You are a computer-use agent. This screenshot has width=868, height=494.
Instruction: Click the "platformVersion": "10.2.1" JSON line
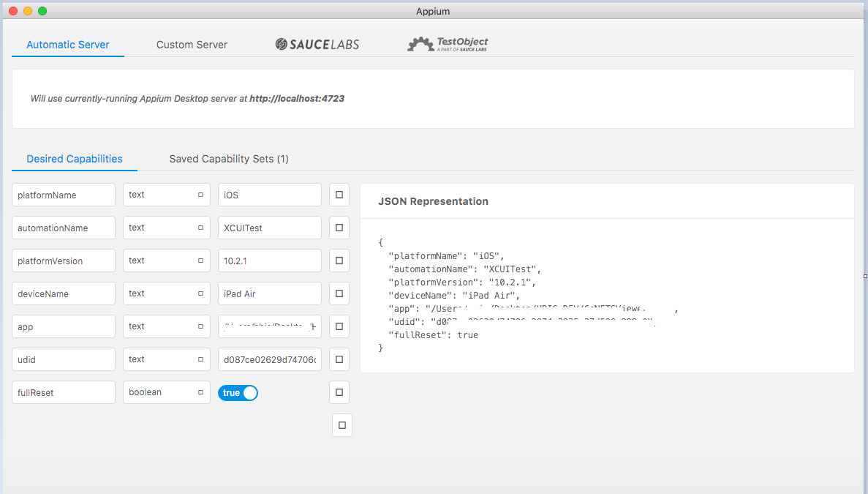(x=461, y=282)
